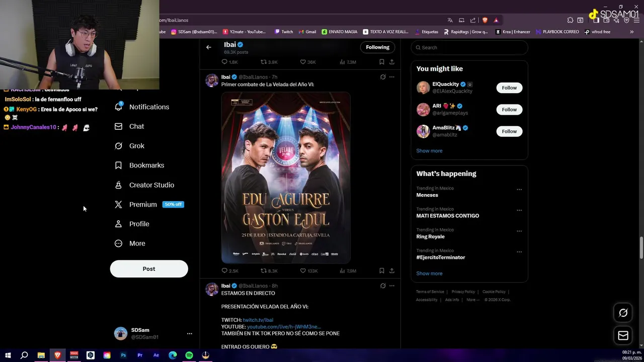This screenshot has width=644, height=362.
Task: Like the top post with 36K likes
Action: (x=308, y=62)
